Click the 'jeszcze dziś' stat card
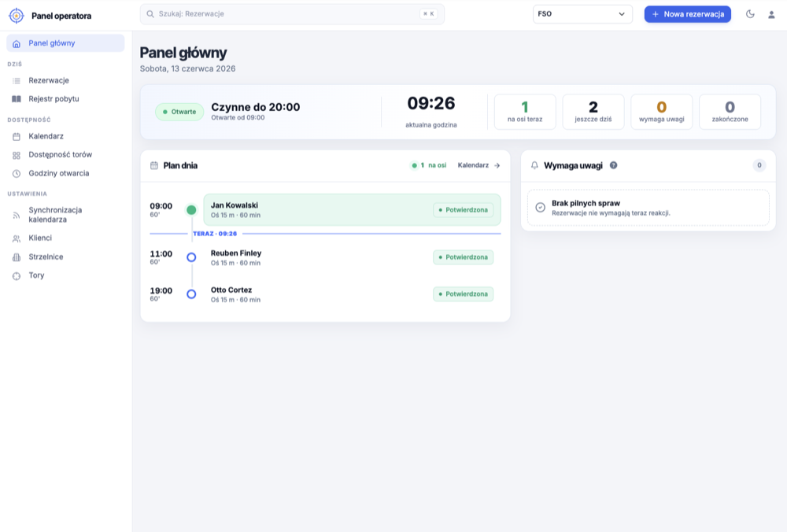 click(593, 112)
